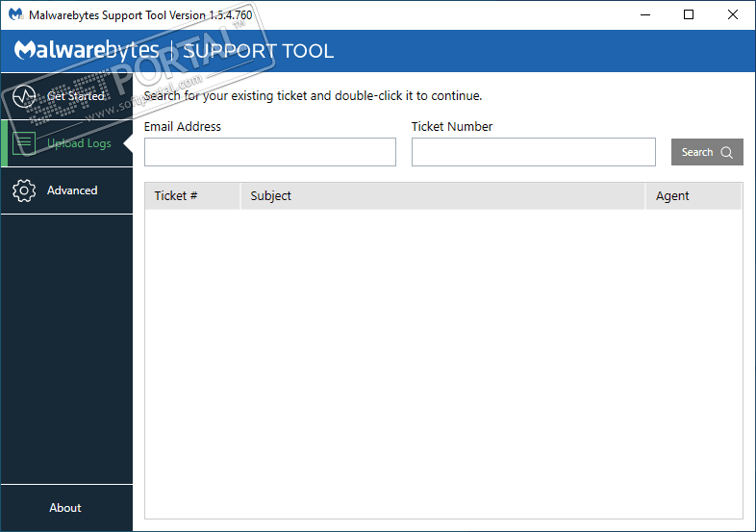Click the Advanced gear icon
This screenshot has width=756, height=532.
click(x=24, y=190)
